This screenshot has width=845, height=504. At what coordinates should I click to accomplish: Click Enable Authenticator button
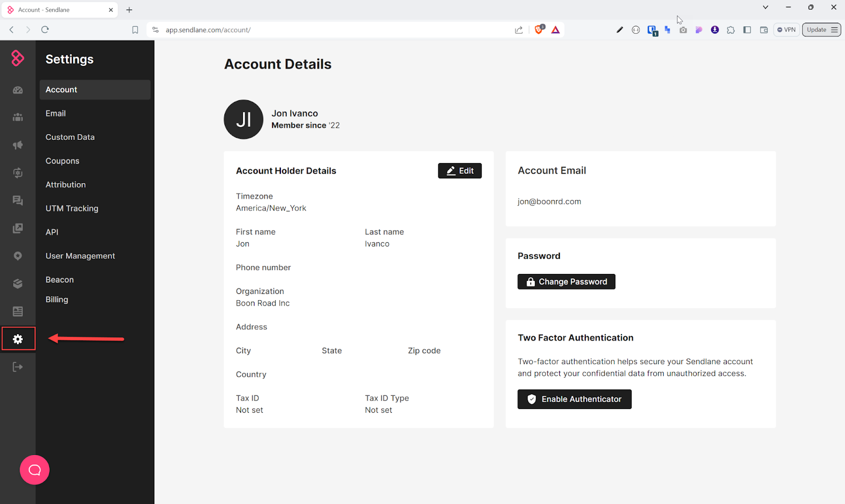click(574, 399)
